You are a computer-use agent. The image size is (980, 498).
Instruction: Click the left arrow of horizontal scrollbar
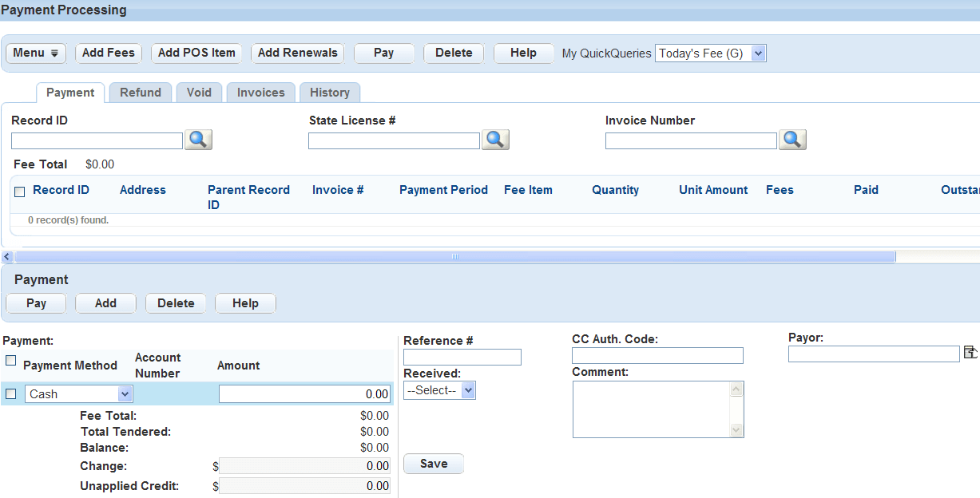(x=7, y=257)
